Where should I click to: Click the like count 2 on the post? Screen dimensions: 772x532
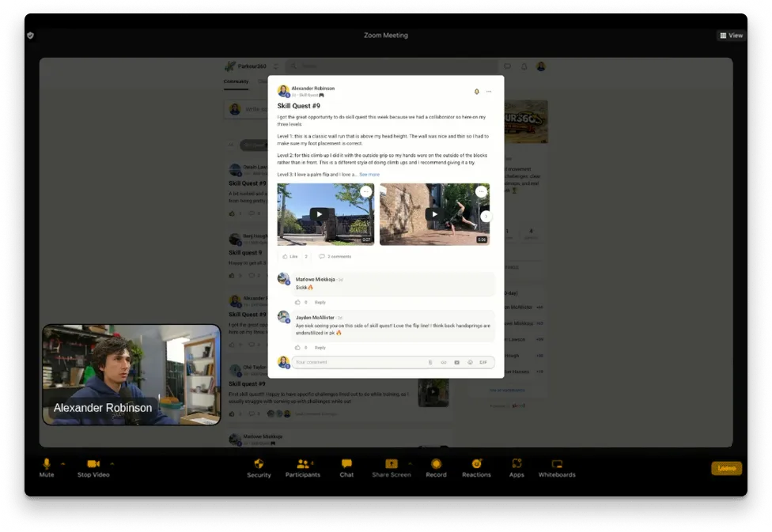coord(306,256)
